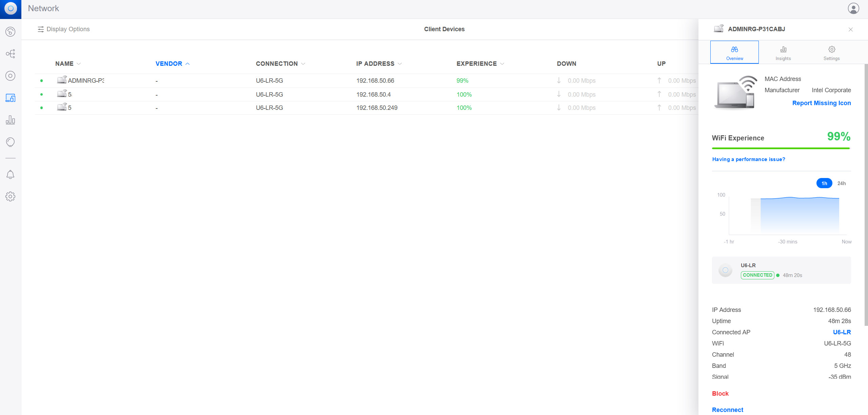Viewport: 868px width, 415px height.
Task: Select the ADMINRG-P3 client name
Action: (86, 81)
